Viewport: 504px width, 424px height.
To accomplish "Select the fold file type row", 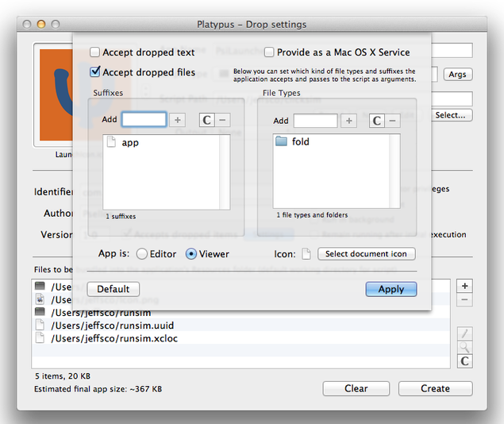I will (x=332, y=141).
